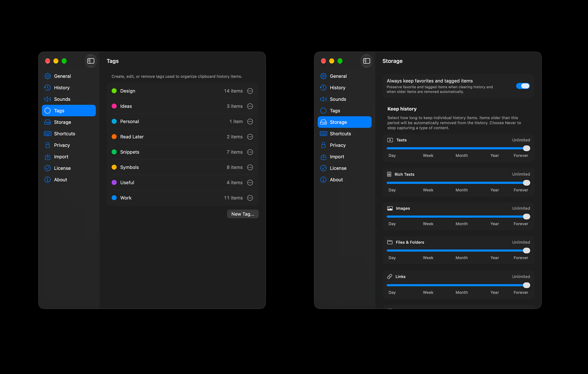
Task: Open options menu for Work tag
Action: pyautogui.click(x=250, y=198)
